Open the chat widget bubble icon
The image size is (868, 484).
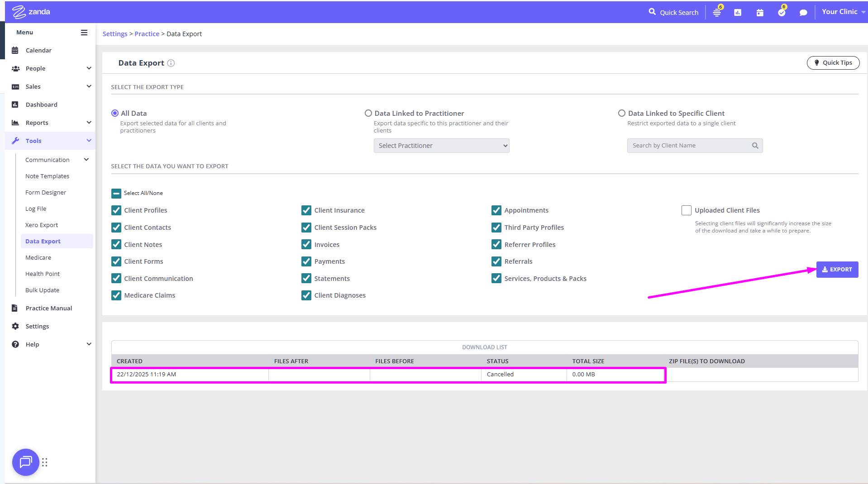point(25,462)
